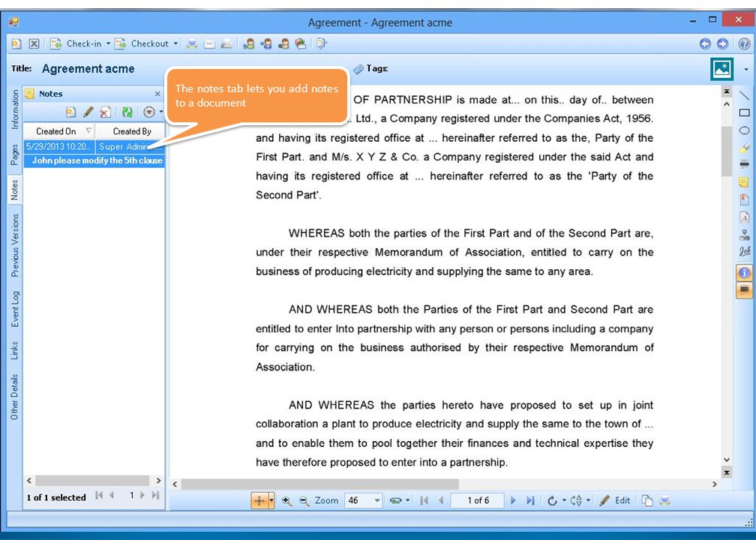The height and width of the screenshot is (540, 756).
Task: Select the Line annotation tool
Action: tap(745, 95)
